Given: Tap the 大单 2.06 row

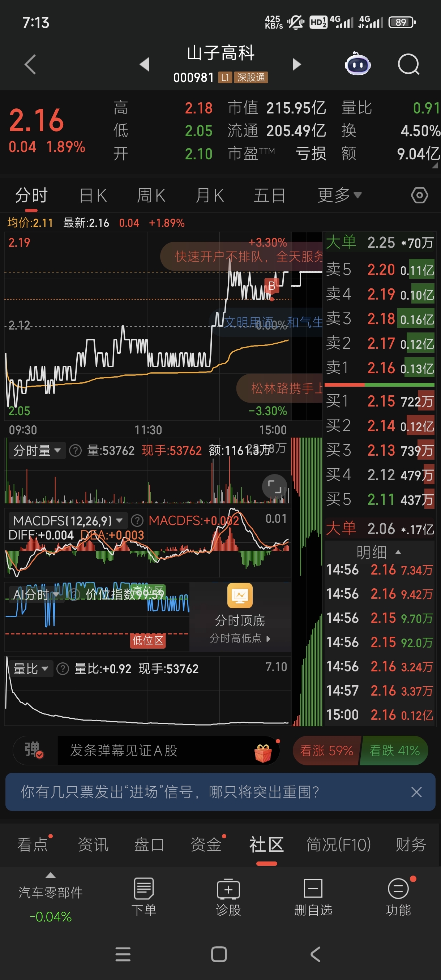Looking at the screenshot, I should coord(379,529).
